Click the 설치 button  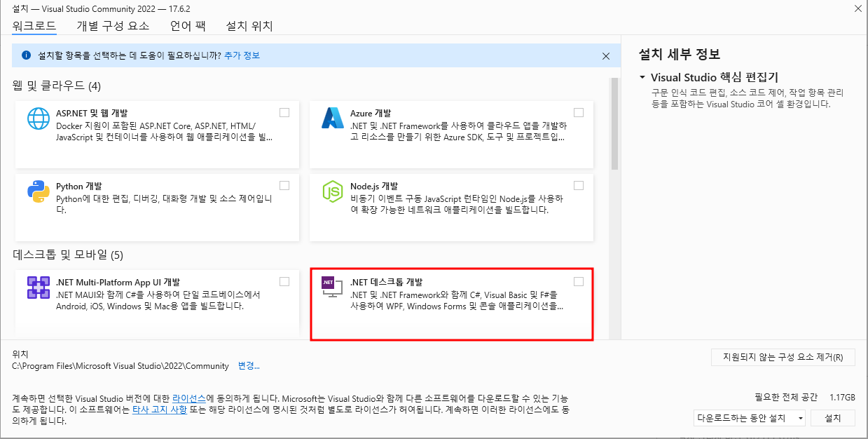pyautogui.click(x=833, y=418)
